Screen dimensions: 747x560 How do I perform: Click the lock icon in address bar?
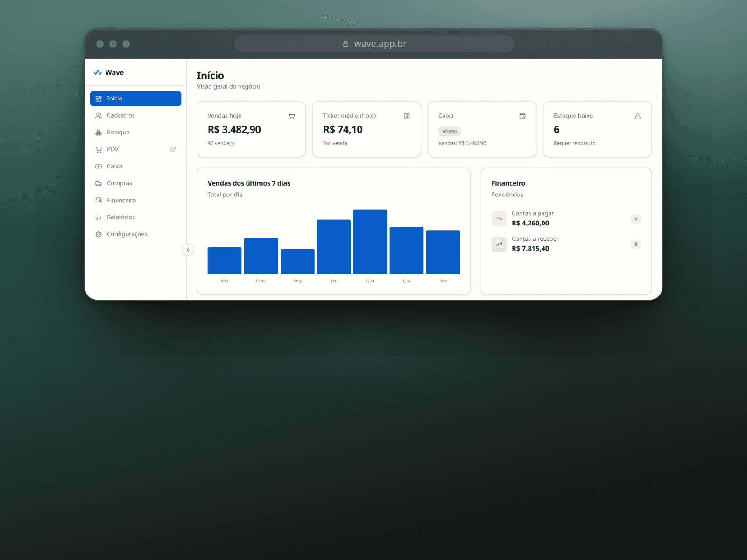pos(345,44)
